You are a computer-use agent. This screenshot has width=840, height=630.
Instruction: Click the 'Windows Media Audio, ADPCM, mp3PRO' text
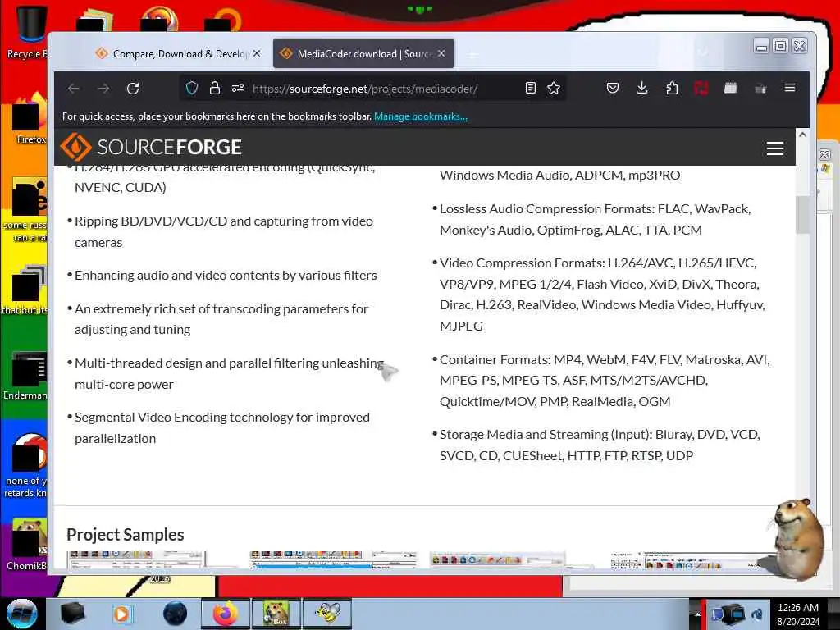click(559, 176)
